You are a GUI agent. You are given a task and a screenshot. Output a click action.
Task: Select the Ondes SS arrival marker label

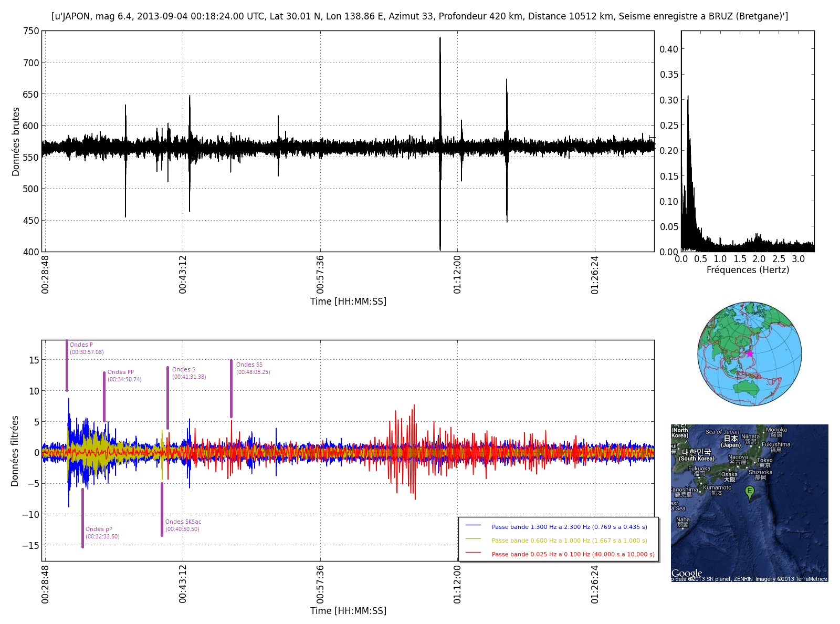pos(249,365)
